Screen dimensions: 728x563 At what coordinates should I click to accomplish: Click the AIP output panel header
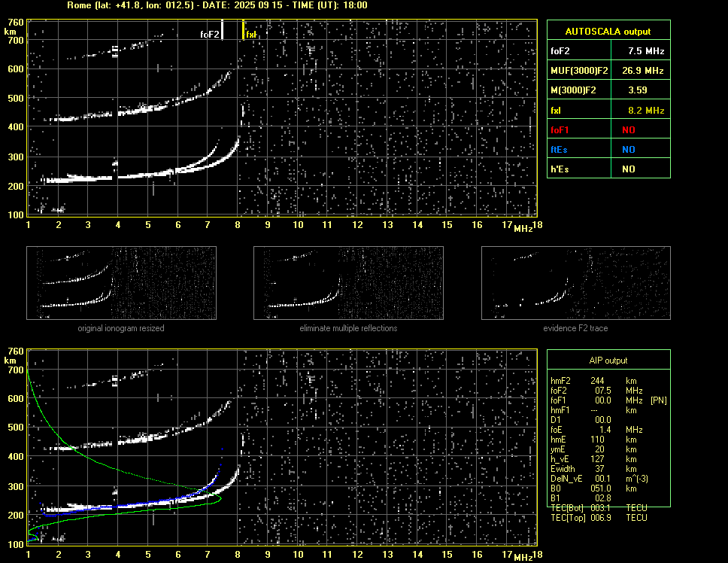click(x=608, y=361)
